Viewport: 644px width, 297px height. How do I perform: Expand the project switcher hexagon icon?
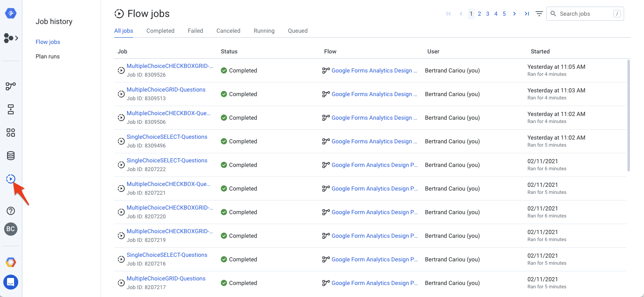click(11, 38)
